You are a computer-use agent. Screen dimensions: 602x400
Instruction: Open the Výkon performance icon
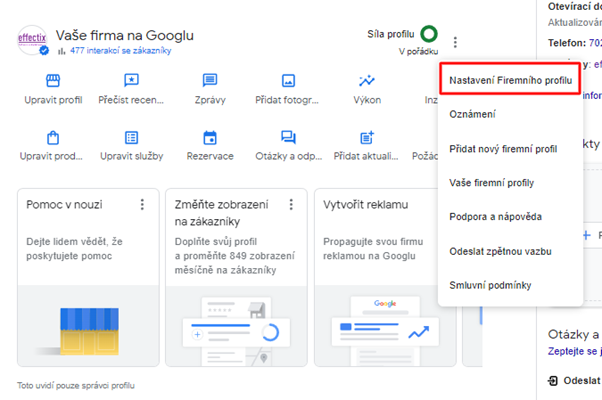point(367,81)
